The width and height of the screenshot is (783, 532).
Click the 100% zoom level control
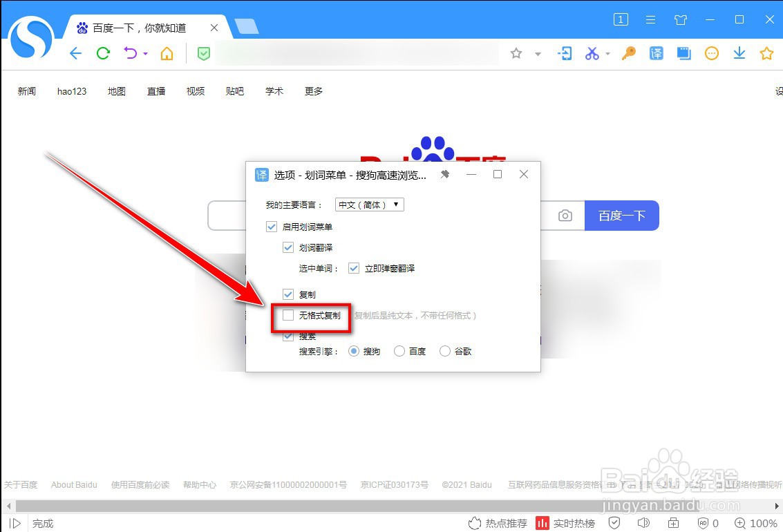[x=755, y=523]
